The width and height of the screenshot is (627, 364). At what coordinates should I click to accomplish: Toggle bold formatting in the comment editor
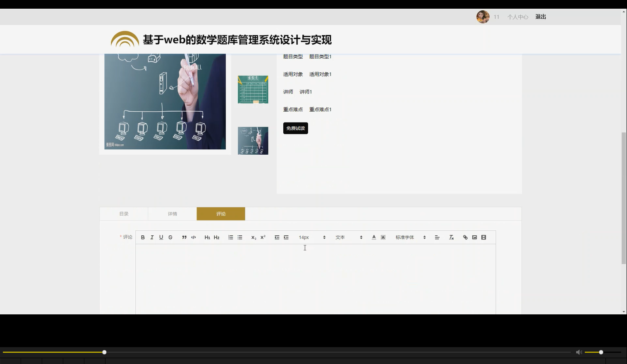(x=143, y=237)
